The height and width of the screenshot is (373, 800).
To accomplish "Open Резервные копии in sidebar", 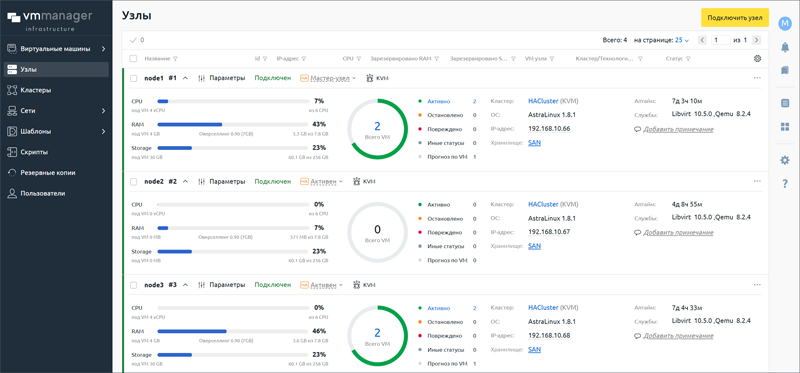I will (56, 172).
